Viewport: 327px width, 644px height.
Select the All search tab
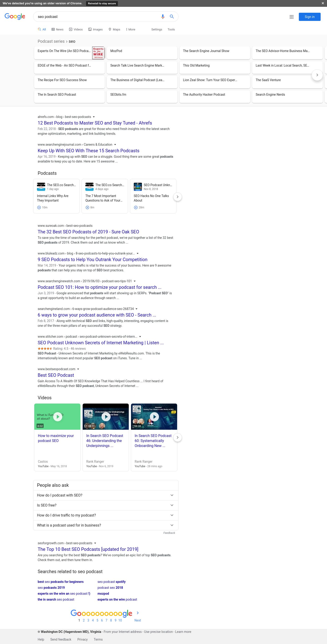tap(42, 30)
